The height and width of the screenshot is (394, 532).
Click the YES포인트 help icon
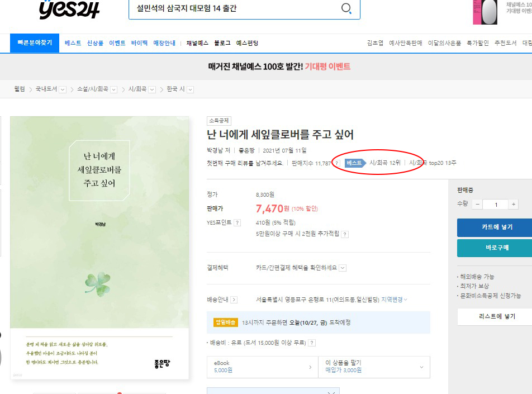[x=237, y=223]
